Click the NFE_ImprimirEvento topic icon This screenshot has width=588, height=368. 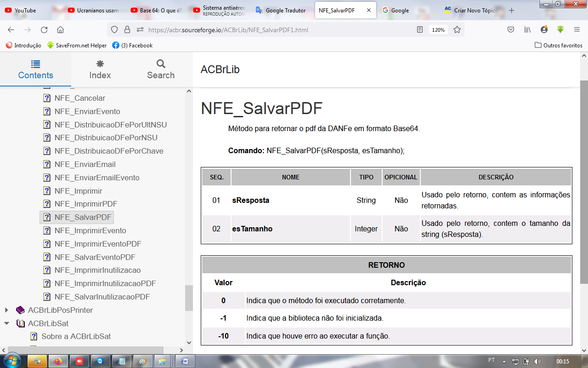pos(47,230)
